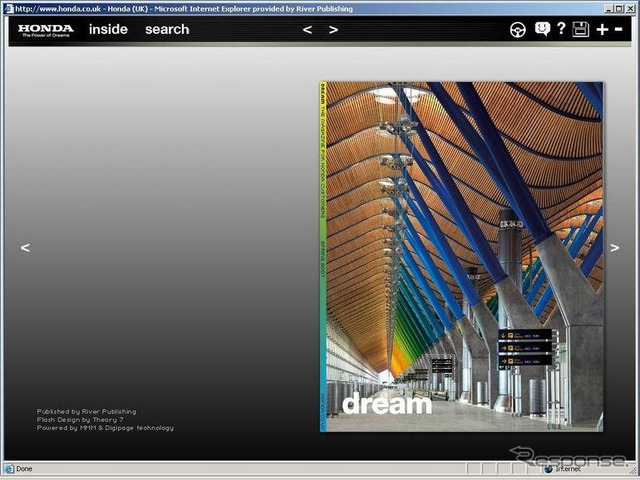Screen dimensions: 640x480
Task: Flip back using left side page arrow
Action: (x=25, y=248)
